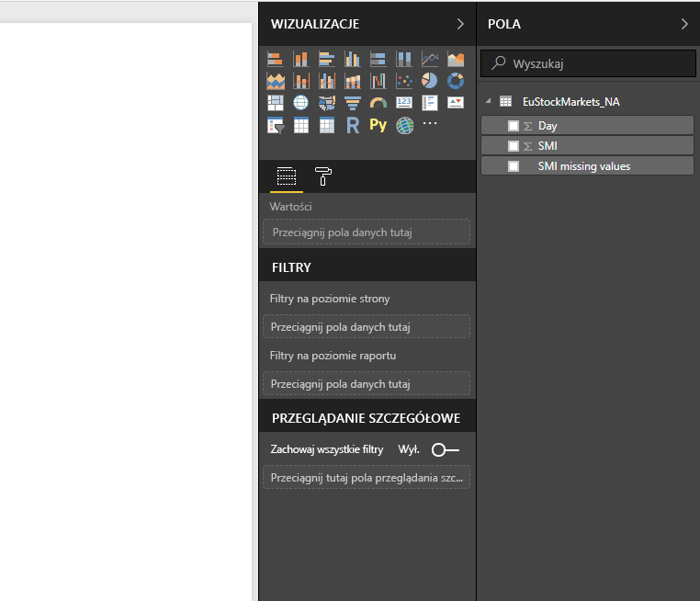Click the Wartości drop area
The width and height of the screenshot is (700, 601).
tap(367, 232)
